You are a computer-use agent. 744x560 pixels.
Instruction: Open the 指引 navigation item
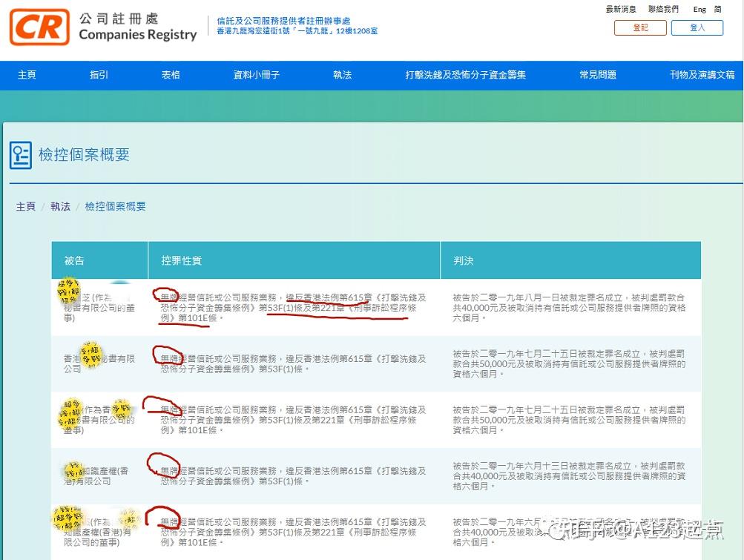click(98, 75)
